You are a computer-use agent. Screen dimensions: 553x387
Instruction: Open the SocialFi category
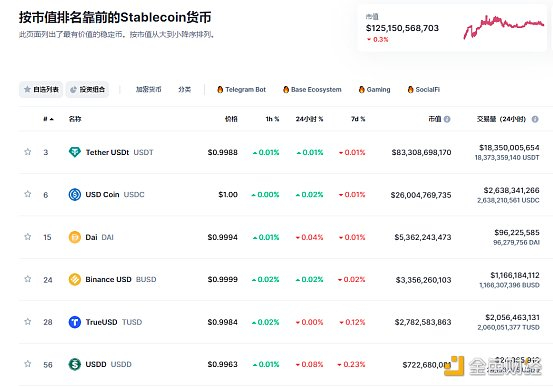[x=424, y=90]
